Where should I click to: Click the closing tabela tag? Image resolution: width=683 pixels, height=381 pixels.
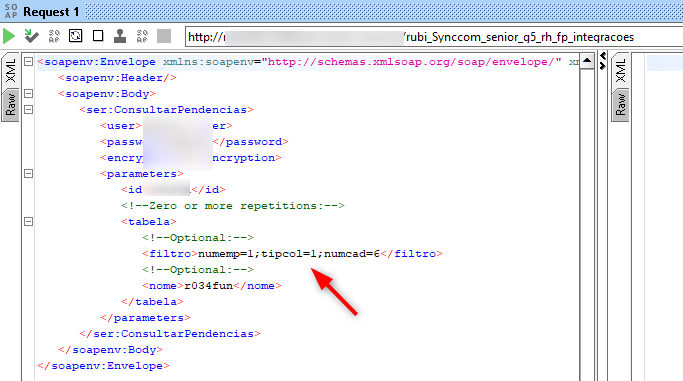pos(152,302)
